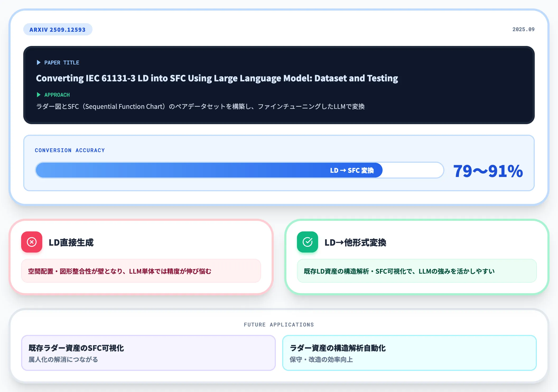Click the LD→他形式変換 card heading
Screen dimensions: 558x392
[355, 242]
